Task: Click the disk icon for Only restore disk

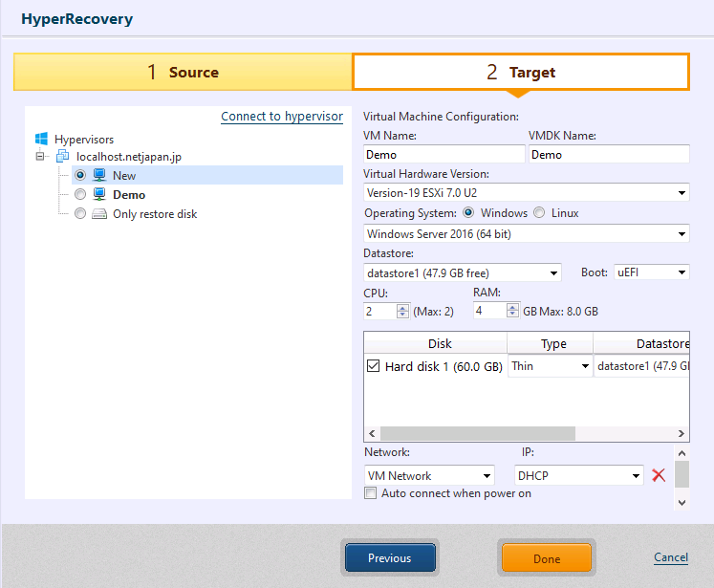Action: coord(99,214)
